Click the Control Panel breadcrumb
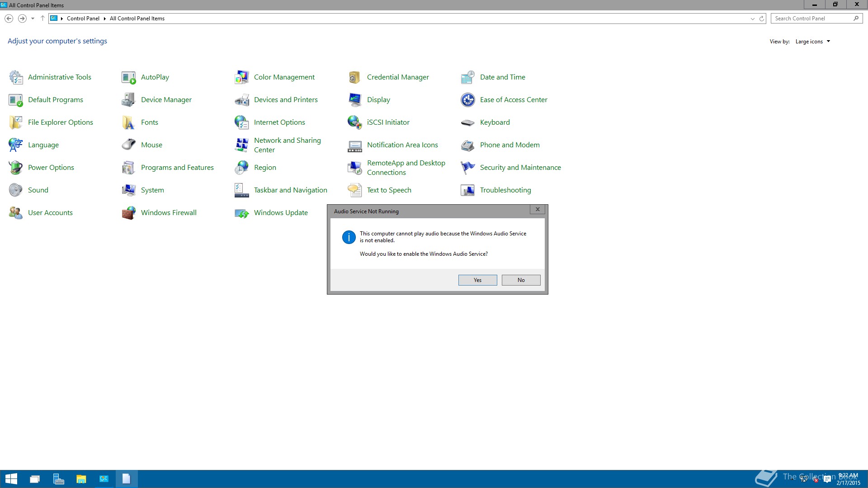 point(83,19)
